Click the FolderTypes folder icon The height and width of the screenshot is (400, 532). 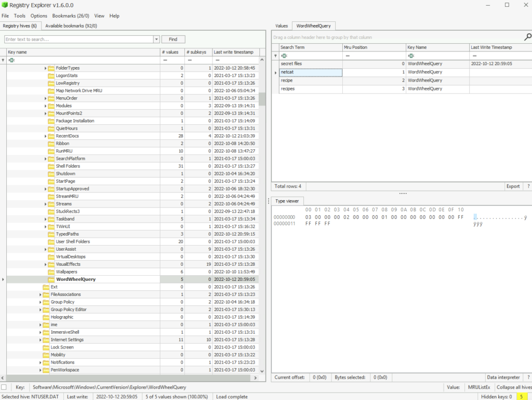[51, 68]
